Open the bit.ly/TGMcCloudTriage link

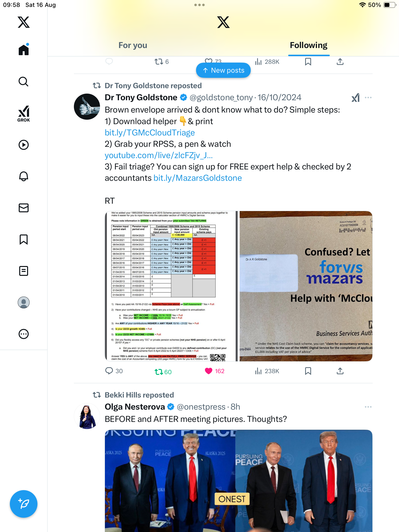click(150, 133)
